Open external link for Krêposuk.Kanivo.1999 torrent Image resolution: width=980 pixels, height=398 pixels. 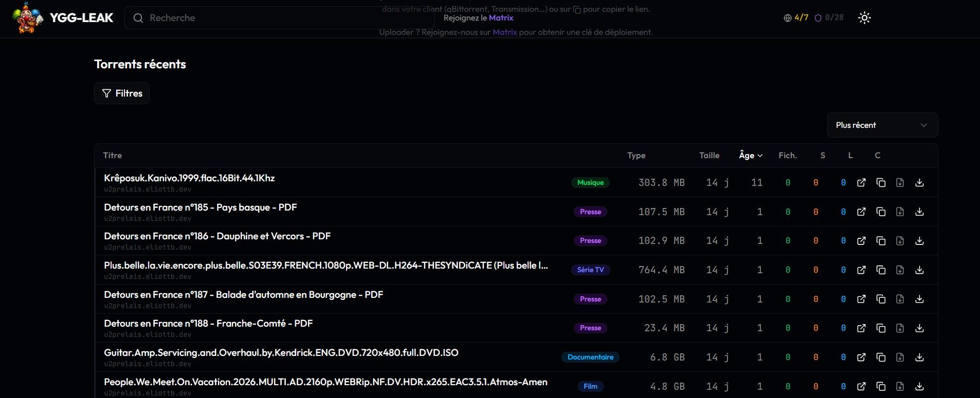(861, 183)
